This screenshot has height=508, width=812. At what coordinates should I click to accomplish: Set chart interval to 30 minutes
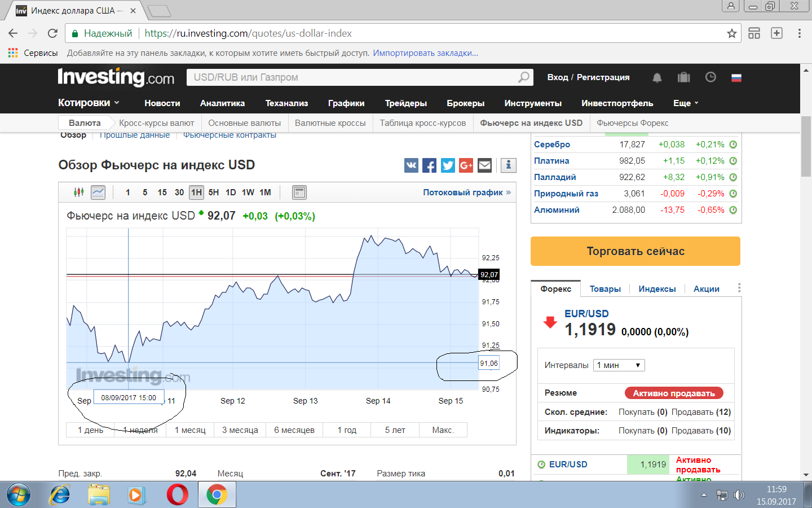179,192
